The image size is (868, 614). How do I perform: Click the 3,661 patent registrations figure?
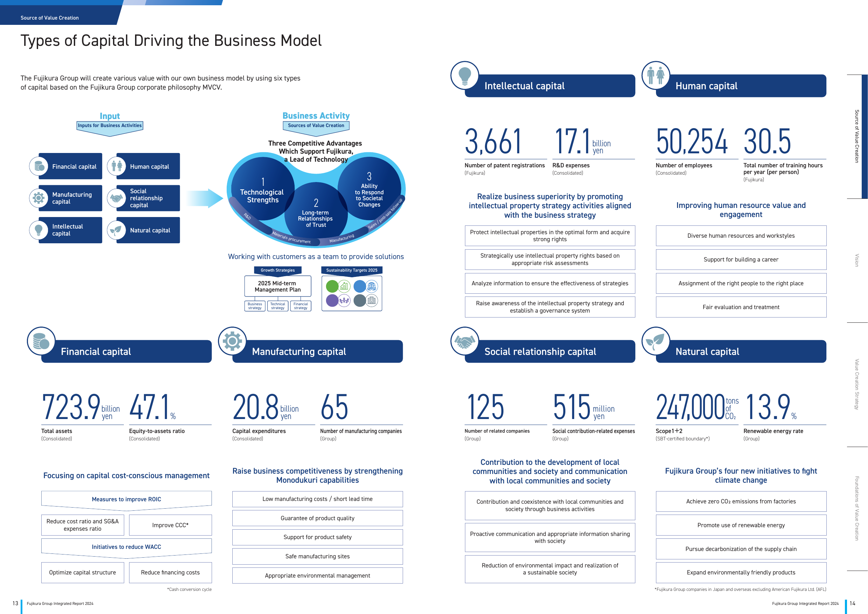[493, 141]
